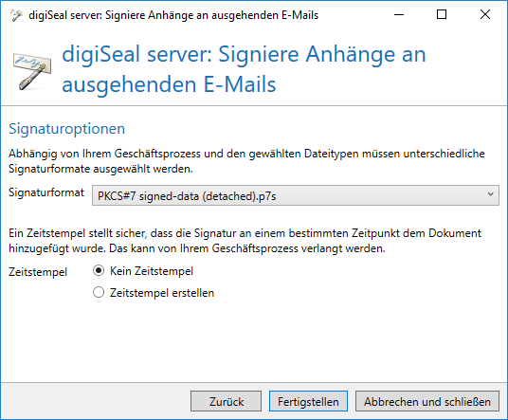
Task: Click the Signaturformat field label
Action: click(46, 192)
